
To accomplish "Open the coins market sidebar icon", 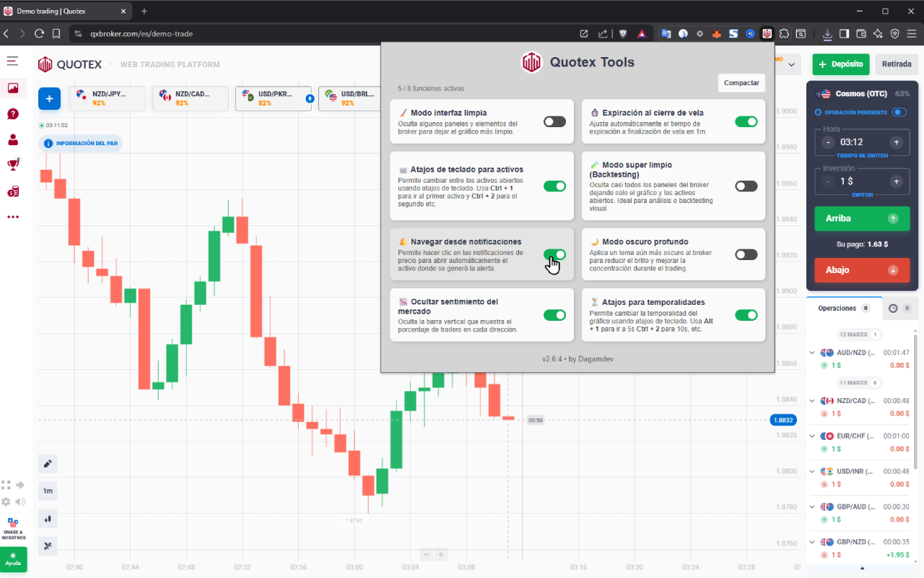I will click(x=13, y=191).
